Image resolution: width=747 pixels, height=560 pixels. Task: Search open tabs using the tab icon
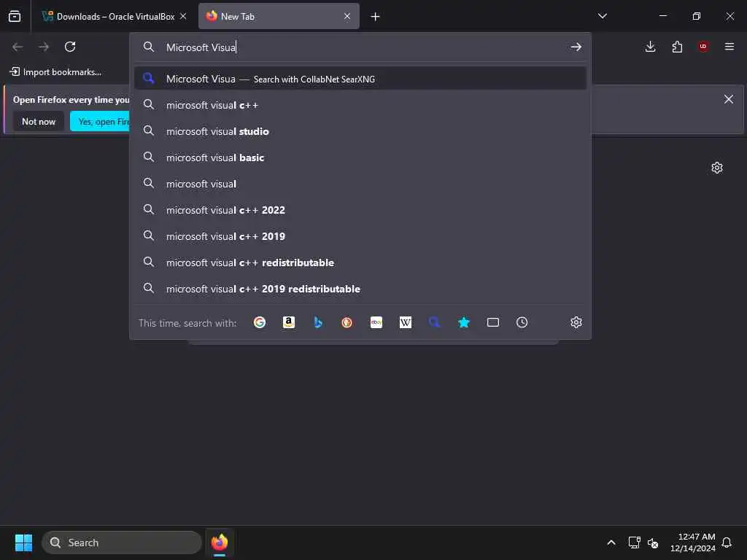coord(493,322)
